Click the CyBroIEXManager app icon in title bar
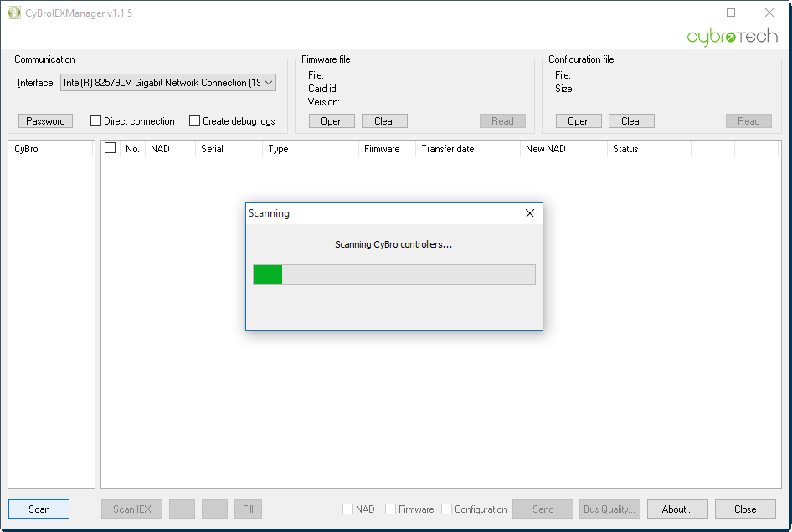The image size is (792, 532). click(14, 13)
